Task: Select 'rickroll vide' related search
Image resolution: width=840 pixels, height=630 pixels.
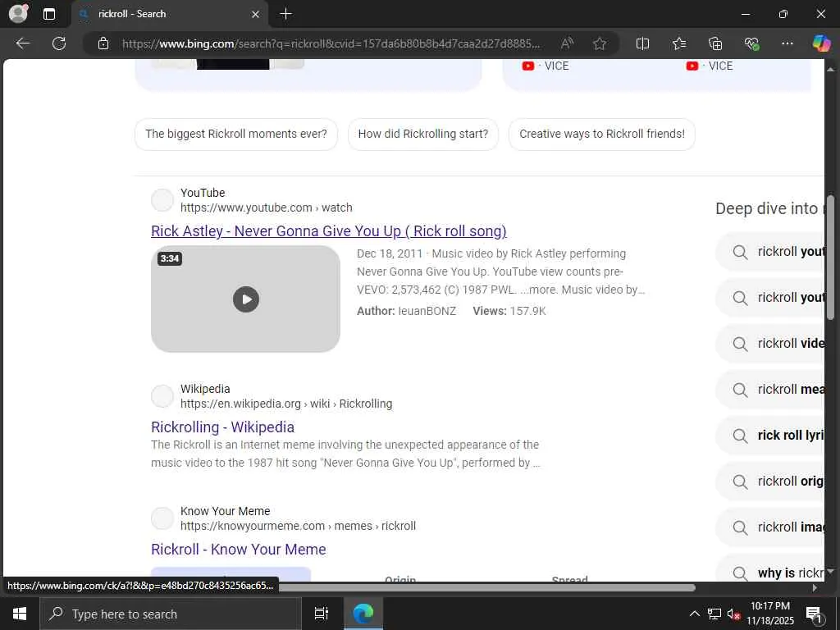Action: [770, 344]
